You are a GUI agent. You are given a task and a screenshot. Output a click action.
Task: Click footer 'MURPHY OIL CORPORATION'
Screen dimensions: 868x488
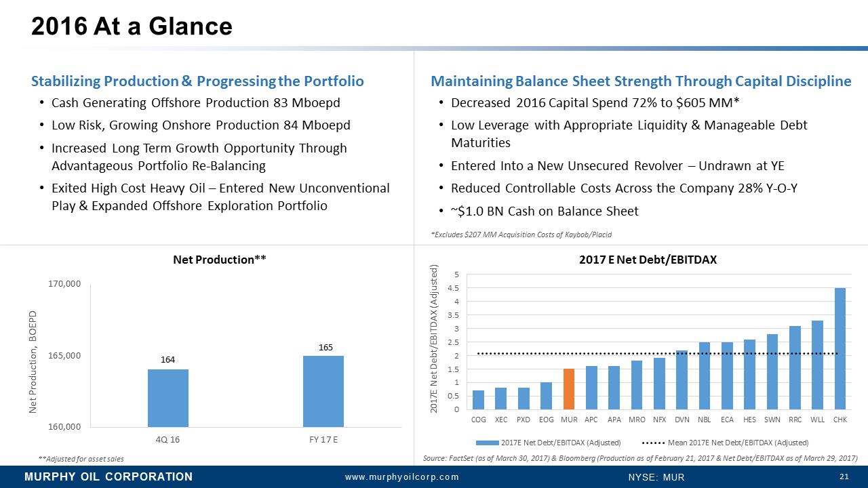coord(108,476)
